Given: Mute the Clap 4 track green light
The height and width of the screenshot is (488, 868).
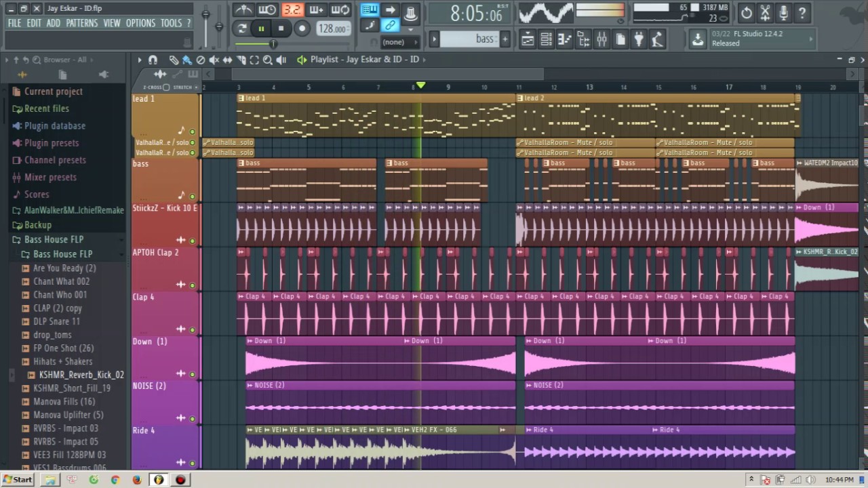Looking at the screenshot, I should pos(192,329).
